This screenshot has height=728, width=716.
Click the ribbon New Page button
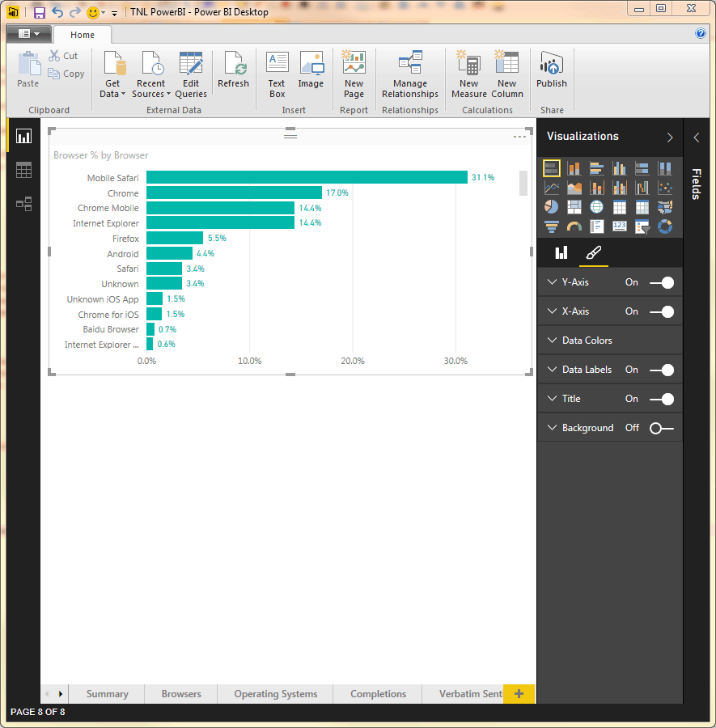(354, 74)
